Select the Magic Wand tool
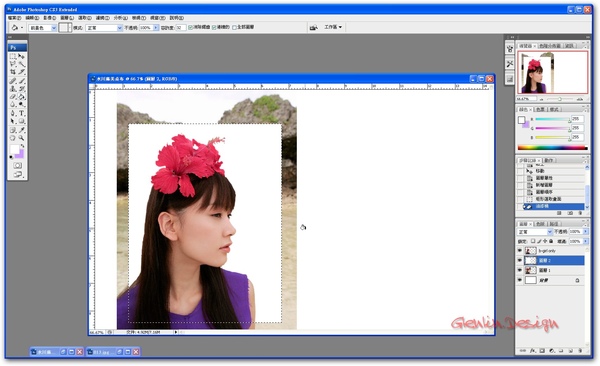Image resolution: width=600 pixels, height=366 pixels. tap(21, 64)
